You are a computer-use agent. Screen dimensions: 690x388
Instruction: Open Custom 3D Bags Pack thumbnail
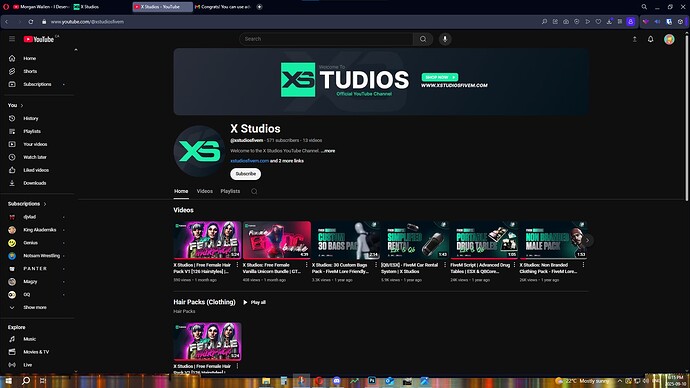(x=346, y=240)
